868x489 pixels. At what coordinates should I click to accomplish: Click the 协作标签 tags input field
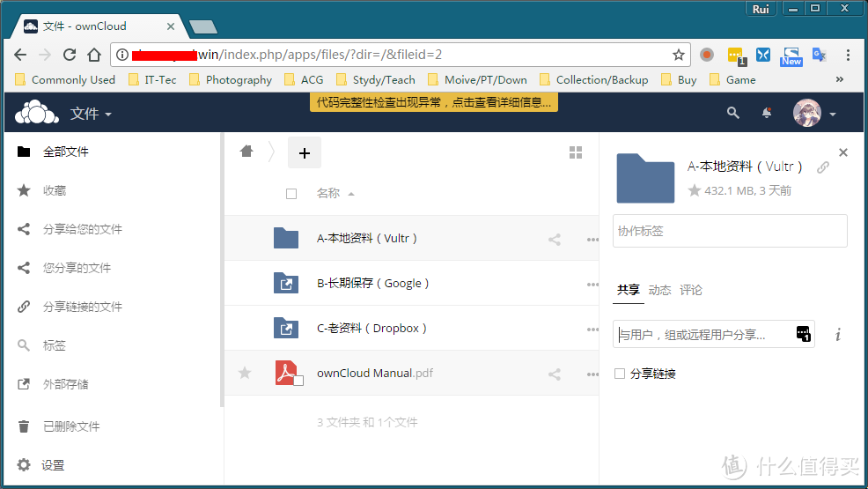click(730, 231)
